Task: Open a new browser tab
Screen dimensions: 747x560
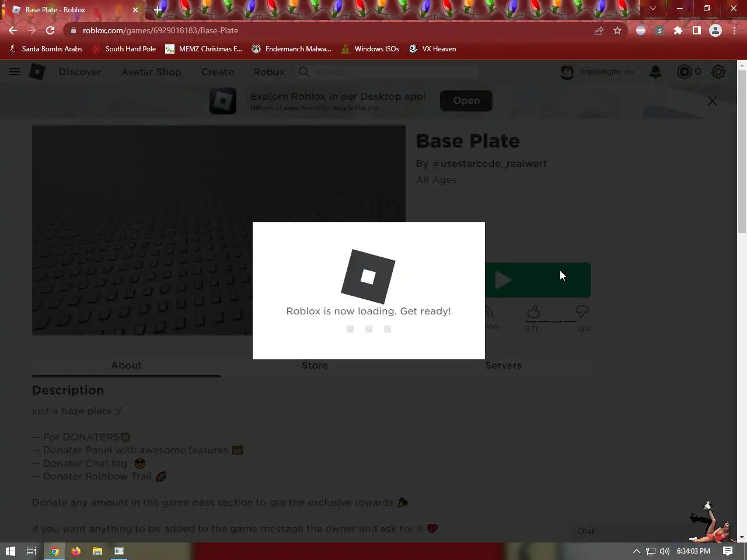Action: click(x=158, y=10)
